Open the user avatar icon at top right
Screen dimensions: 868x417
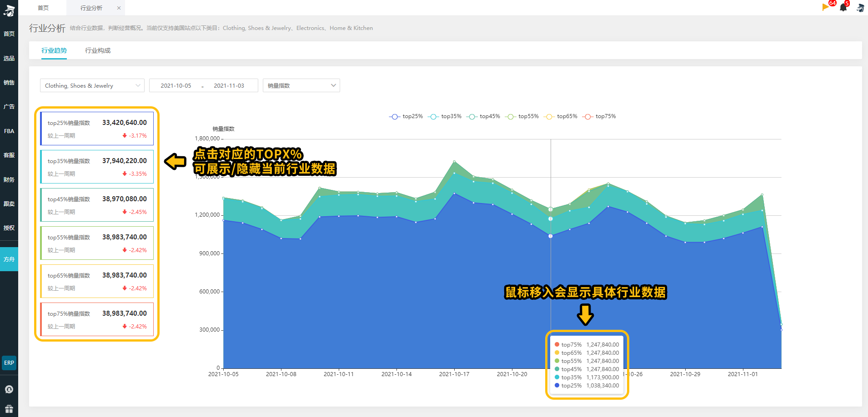[x=860, y=8]
